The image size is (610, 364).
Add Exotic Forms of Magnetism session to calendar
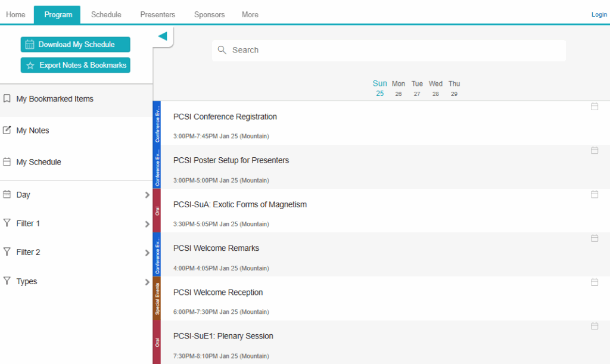click(594, 194)
